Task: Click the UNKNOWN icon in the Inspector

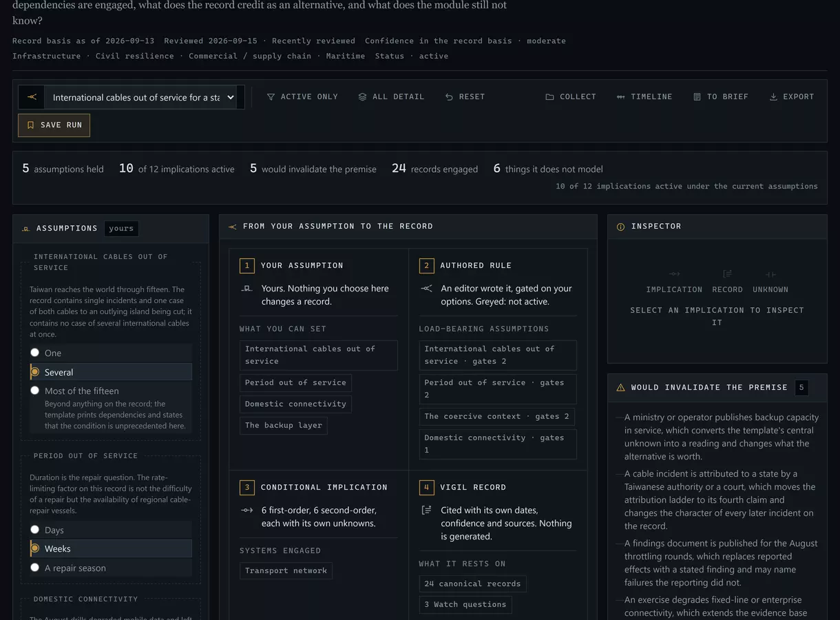Action: (770, 274)
